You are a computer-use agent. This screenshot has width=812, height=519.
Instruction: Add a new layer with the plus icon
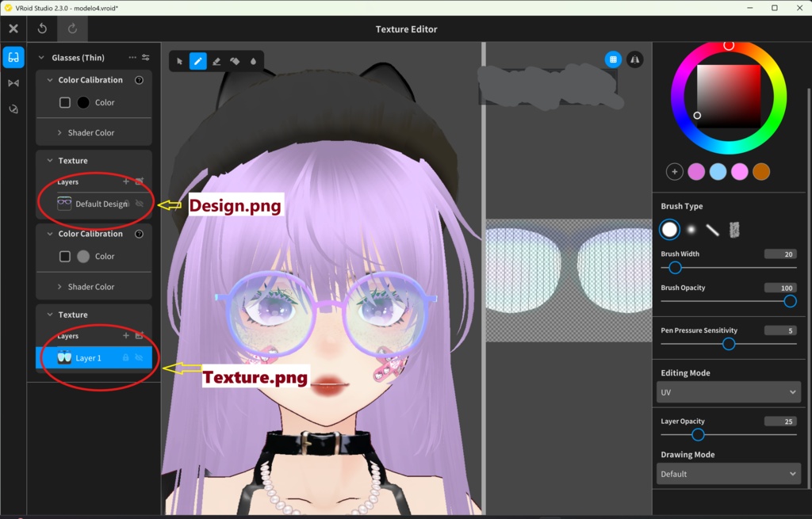tap(125, 181)
